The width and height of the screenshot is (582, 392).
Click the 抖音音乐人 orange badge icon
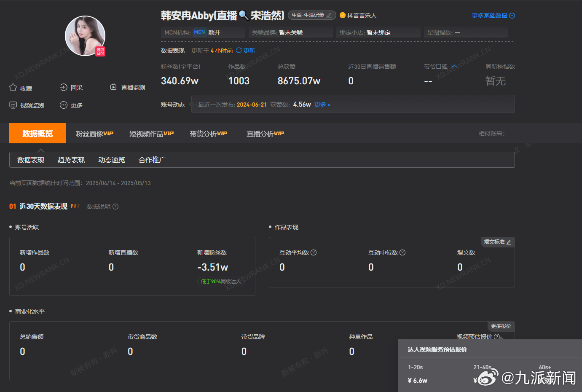pyautogui.click(x=343, y=15)
